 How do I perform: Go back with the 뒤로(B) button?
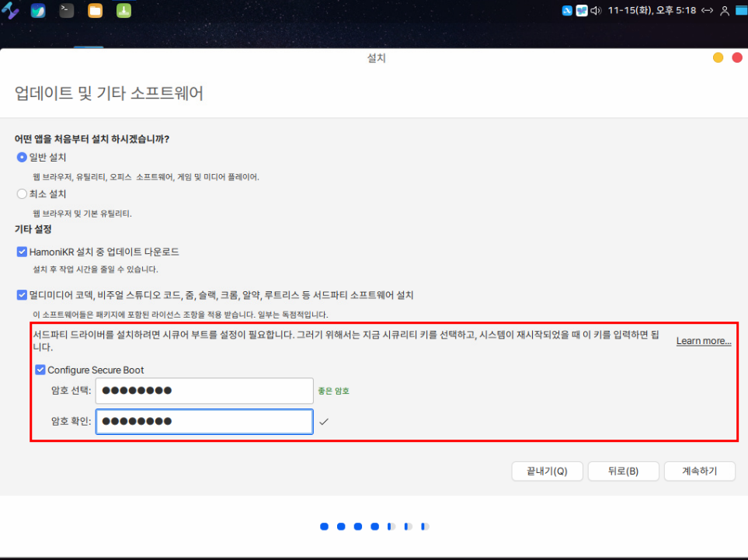tap(623, 471)
